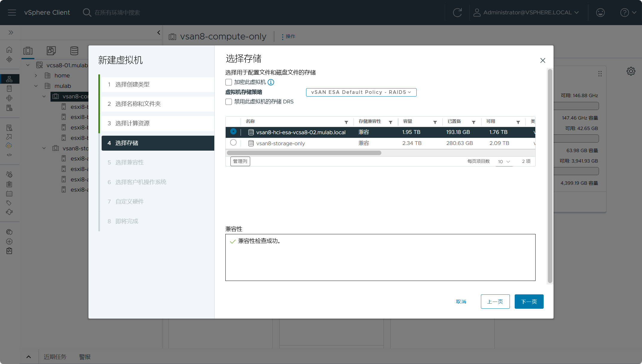Open the VMs and Templates inventory tab
642x364 pixels.
click(51, 51)
